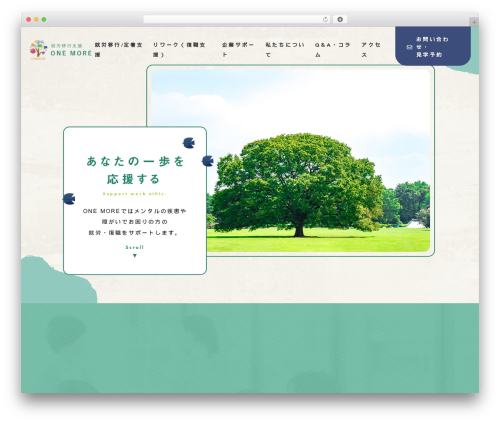Viewport: 500px width, 423px height.
Task: Click the new tab plus button
Action: click(474, 22)
